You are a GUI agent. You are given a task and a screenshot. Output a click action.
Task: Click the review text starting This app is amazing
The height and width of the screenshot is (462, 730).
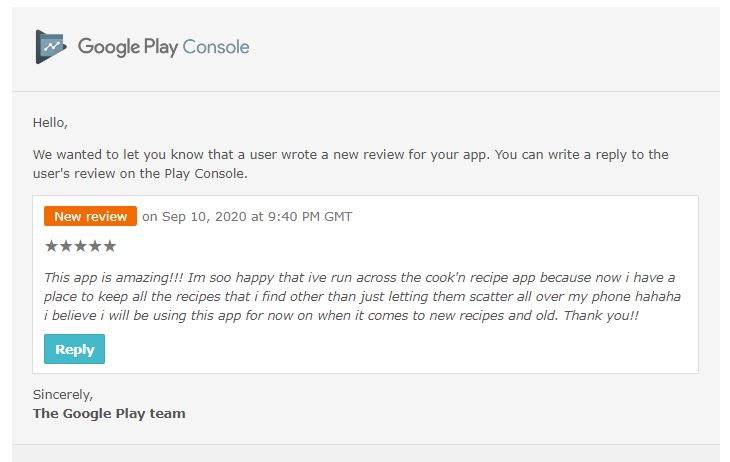click(362, 296)
